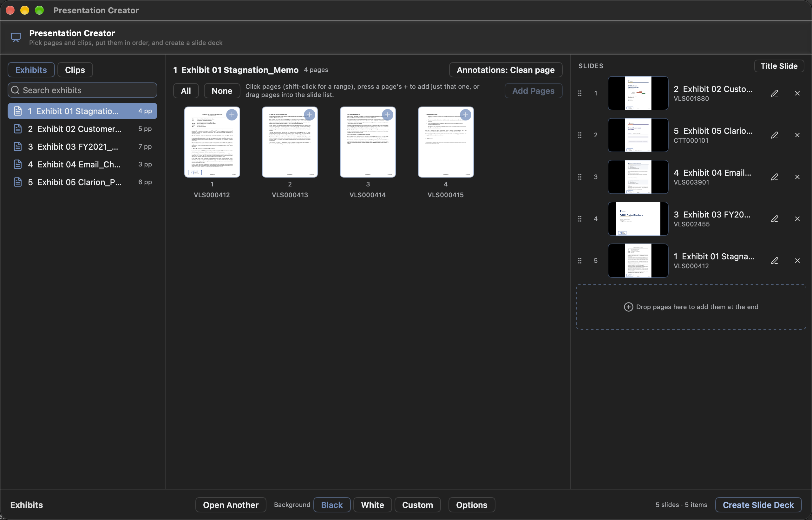Select Exhibit 05 Clarion_P list row
Screen dimensions: 812x520
[82, 182]
